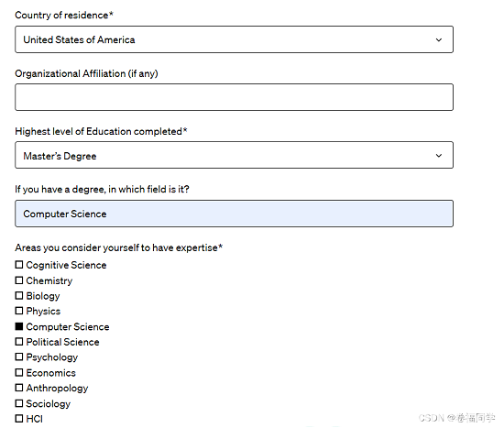Check the Cognitive Science checkbox
Screen dimensions: 504x428
click(19, 265)
